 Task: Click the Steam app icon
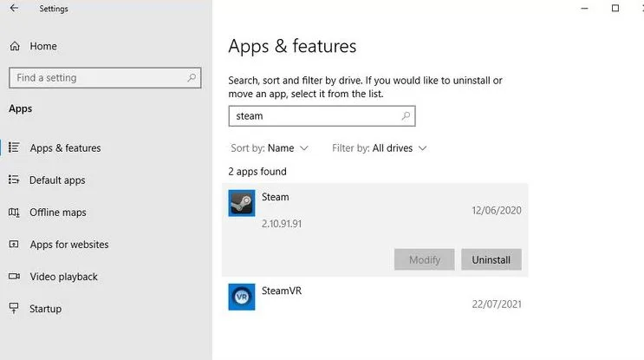pos(242,203)
